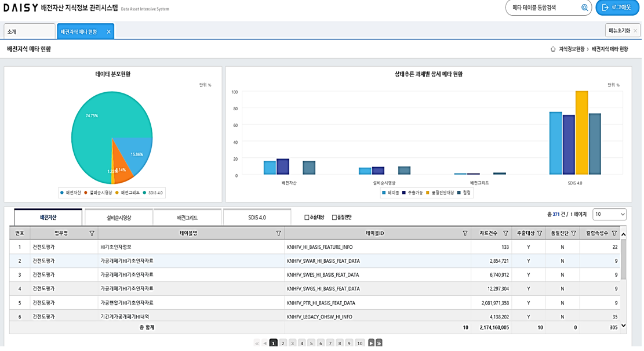Image resolution: width=644 pixels, height=351 pixels.
Task: Go to page 10
Action: click(360, 343)
